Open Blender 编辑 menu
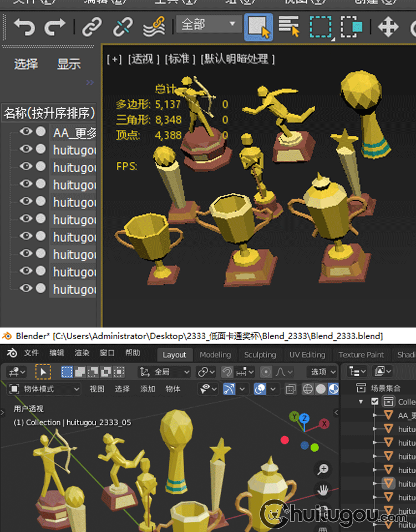 coord(57,353)
